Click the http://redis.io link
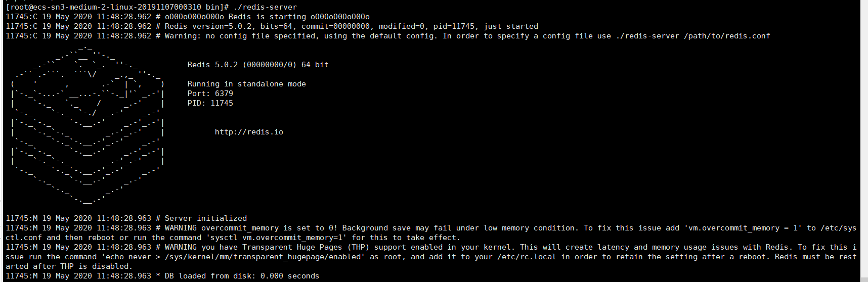This screenshot has height=282, width=868. coord(249,132)
